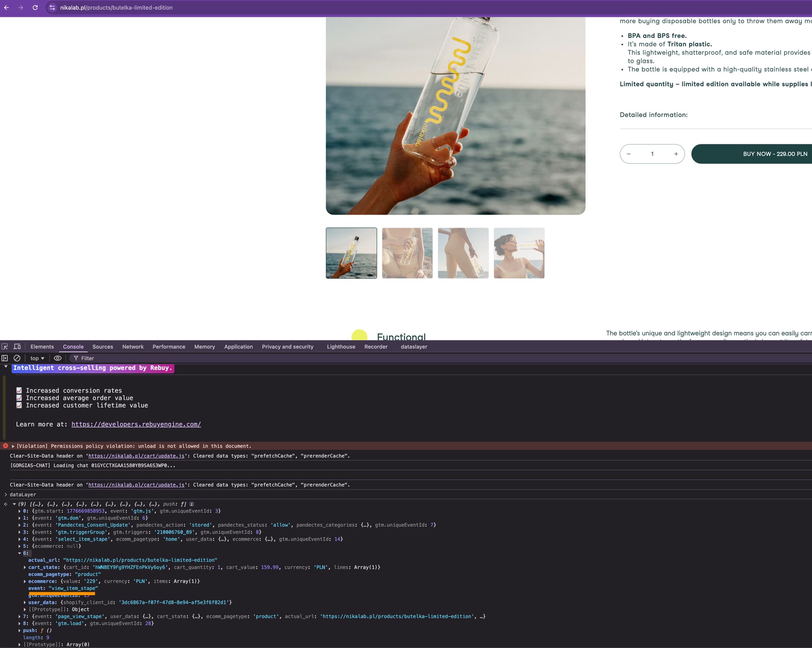Activate the inspect element picker icon
The width and height of the screenshot is (812, 648).
(x=5, y=347)
